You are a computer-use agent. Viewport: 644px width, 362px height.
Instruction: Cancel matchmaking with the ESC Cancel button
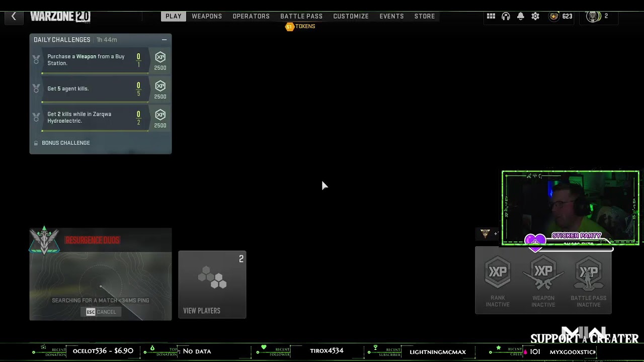[101, 312]
